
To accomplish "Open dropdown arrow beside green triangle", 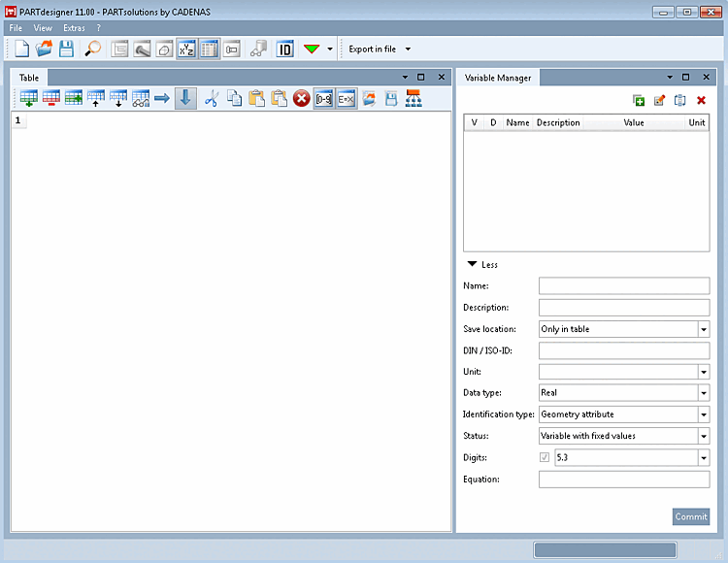I will click(x=330, y=49).
